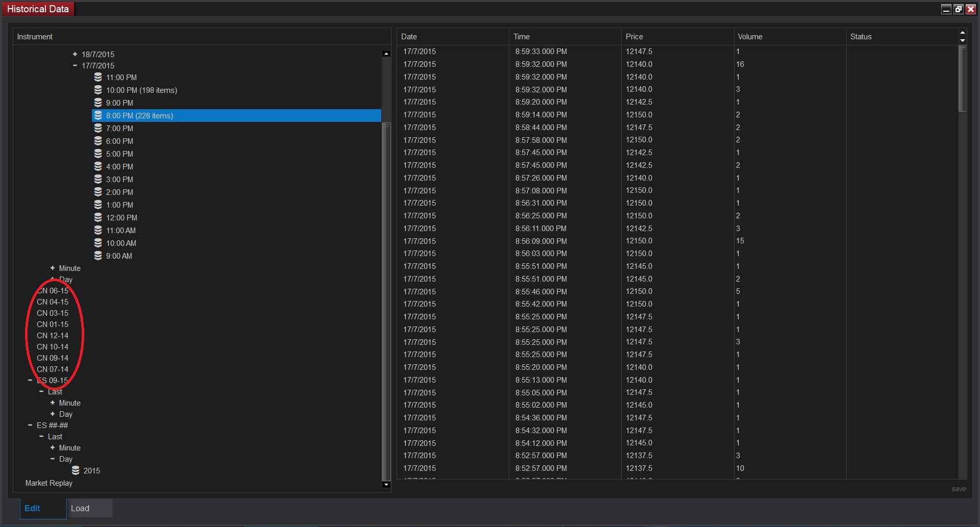Select the CN 03-15 instrument
Viewport: 980px width, 527px height.
53,313
